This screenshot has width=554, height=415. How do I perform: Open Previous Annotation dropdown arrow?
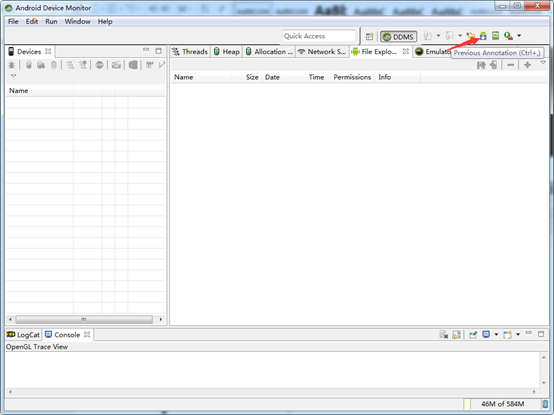(x=460, y=35)
